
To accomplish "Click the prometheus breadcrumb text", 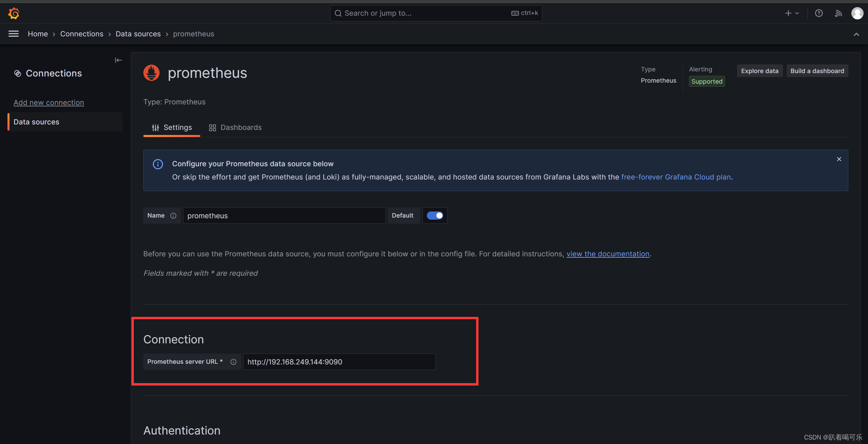I will 194,34.
